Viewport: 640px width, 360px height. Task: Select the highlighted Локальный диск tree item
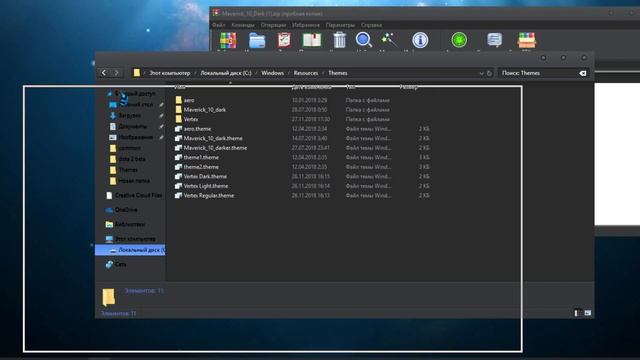click(130, 250)
